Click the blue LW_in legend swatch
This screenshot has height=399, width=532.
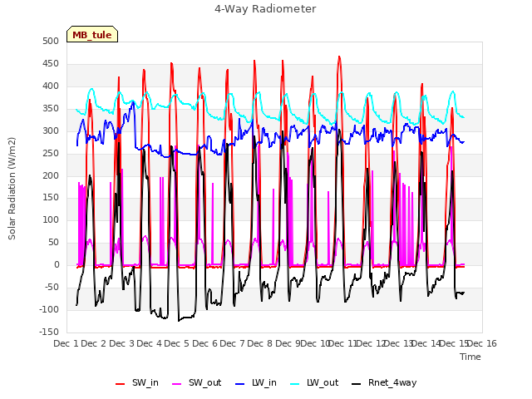pos(240,384)
